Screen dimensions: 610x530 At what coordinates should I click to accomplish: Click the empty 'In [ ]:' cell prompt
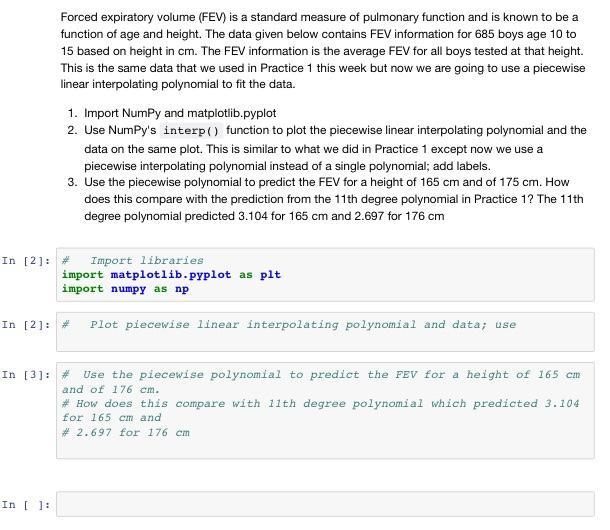pyautogui.click(x=26, y=505)
